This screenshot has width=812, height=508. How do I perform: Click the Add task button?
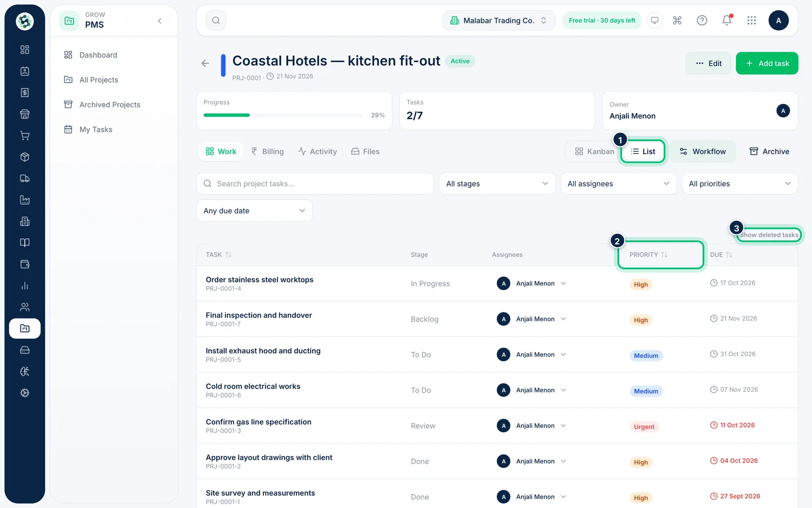pyautogui.click(x=767, y=63)
